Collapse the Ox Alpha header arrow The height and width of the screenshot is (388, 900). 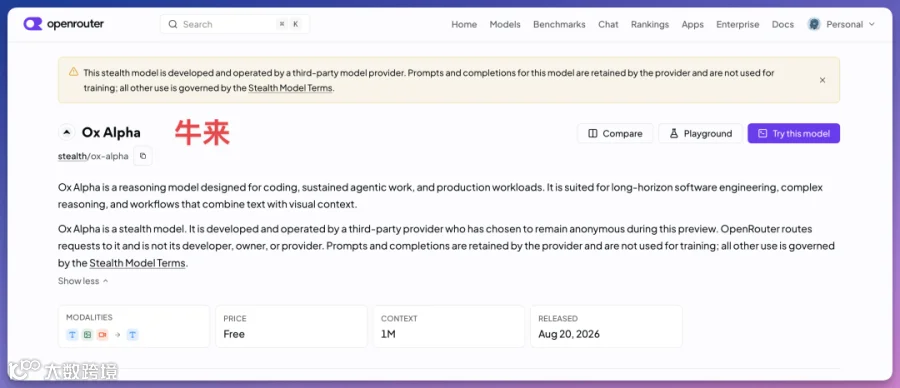pyautogui.click(x=67, y=133)
